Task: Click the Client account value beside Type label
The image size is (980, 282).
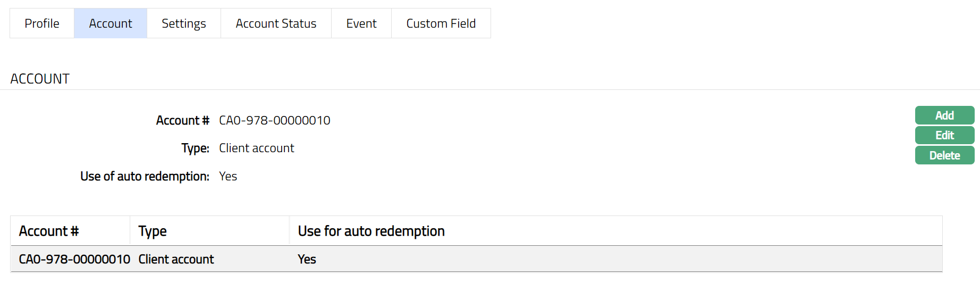Action: point(257,148)
